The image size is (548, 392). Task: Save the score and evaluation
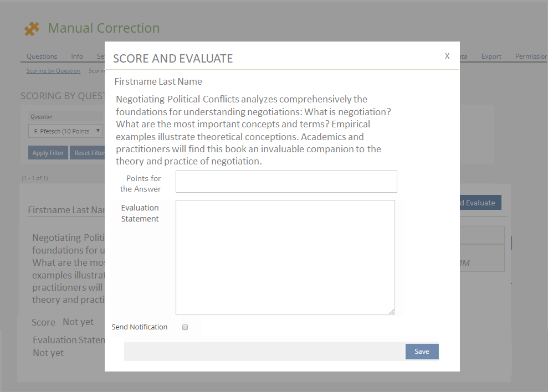(x=422, y=352)
